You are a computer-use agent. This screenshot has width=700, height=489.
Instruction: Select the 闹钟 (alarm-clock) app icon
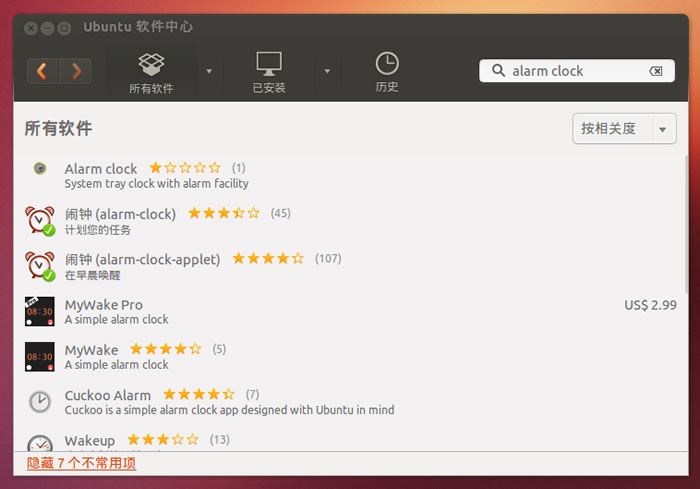point(40,220)
